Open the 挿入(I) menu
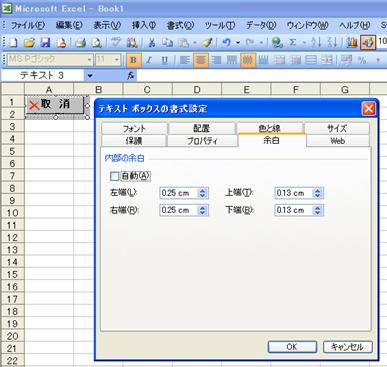The width and height of the screenshot is (387, 367). (144, 25)
